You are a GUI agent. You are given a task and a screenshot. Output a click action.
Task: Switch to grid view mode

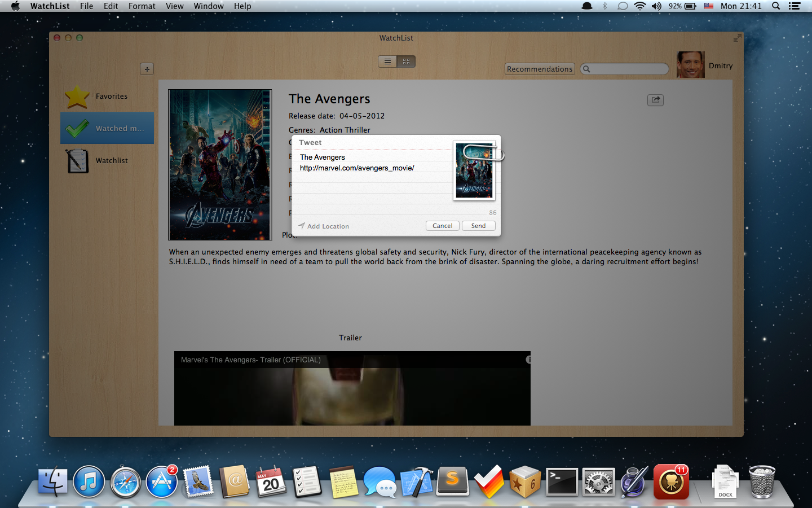pos(406,62)
